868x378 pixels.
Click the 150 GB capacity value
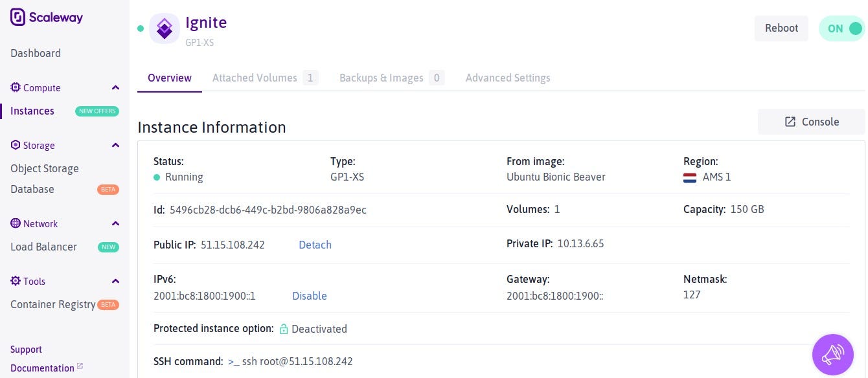tap(747, 210)
